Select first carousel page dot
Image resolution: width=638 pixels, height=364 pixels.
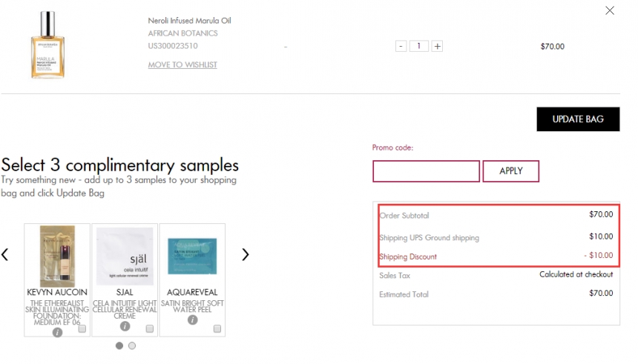[119, 345]
